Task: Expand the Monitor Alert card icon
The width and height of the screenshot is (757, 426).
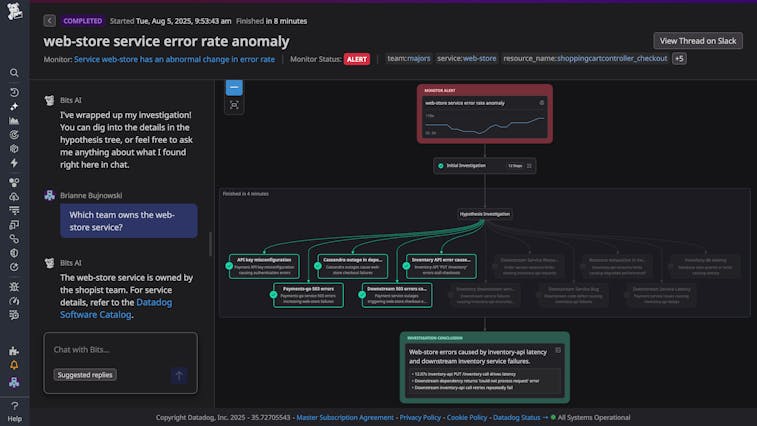Action: tap(542, 102)
